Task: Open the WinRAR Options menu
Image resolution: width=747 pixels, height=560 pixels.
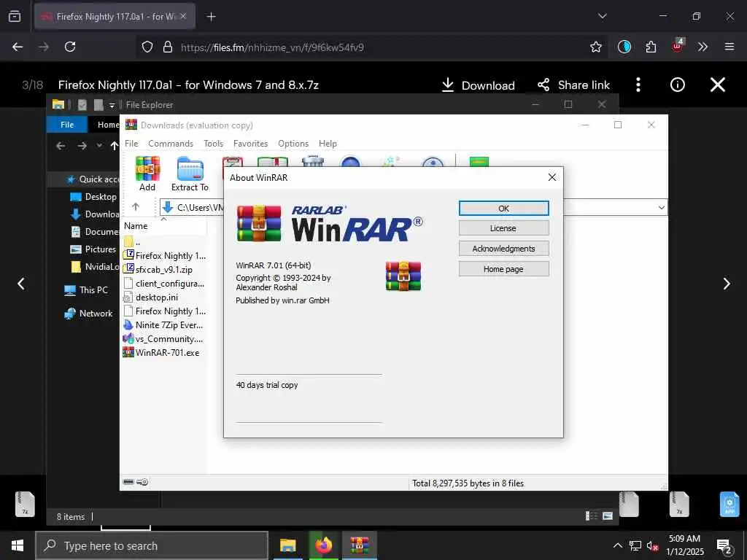Action: tap(293, 144)
